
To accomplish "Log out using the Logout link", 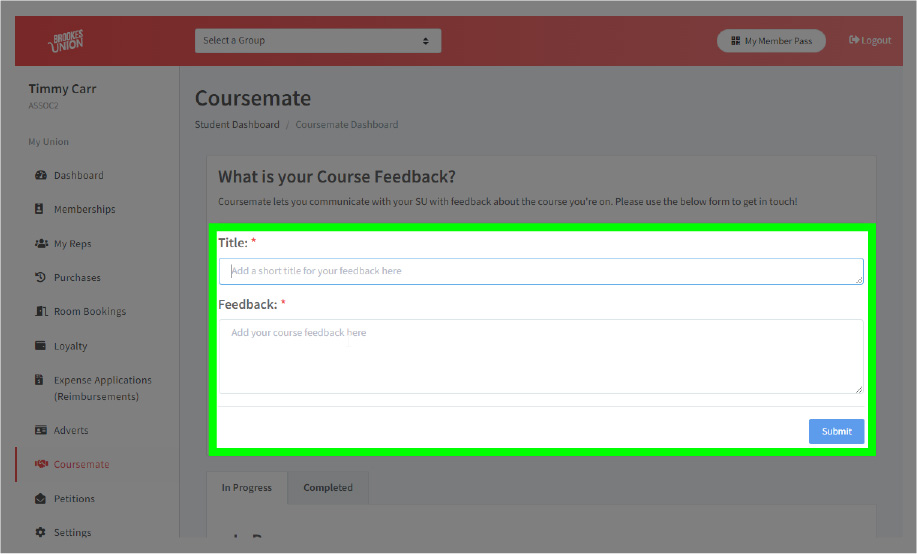I will [x=869, y=41].
